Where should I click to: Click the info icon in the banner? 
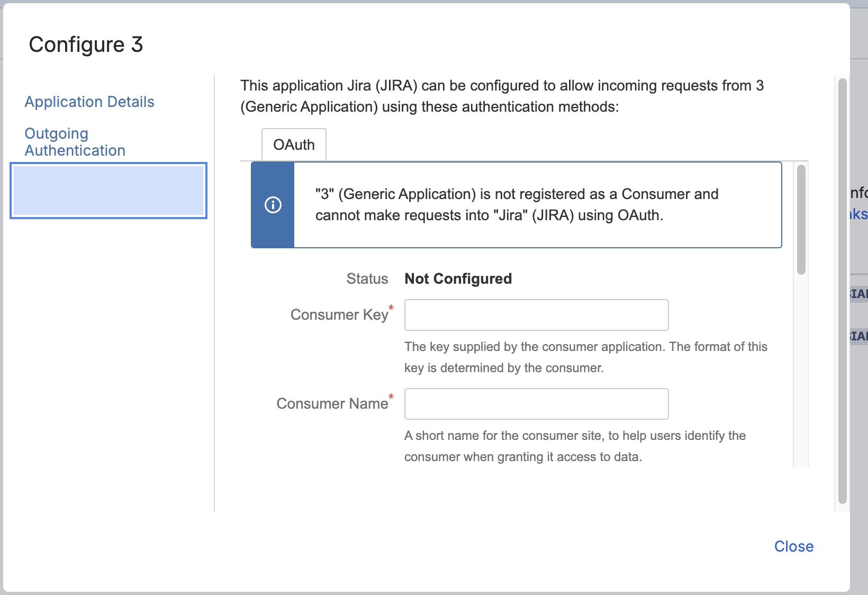273,205
